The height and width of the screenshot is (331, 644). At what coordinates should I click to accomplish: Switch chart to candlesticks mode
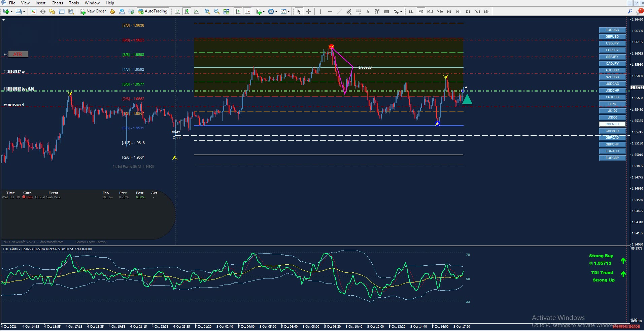pyautogui.click(x=187, y=11)
